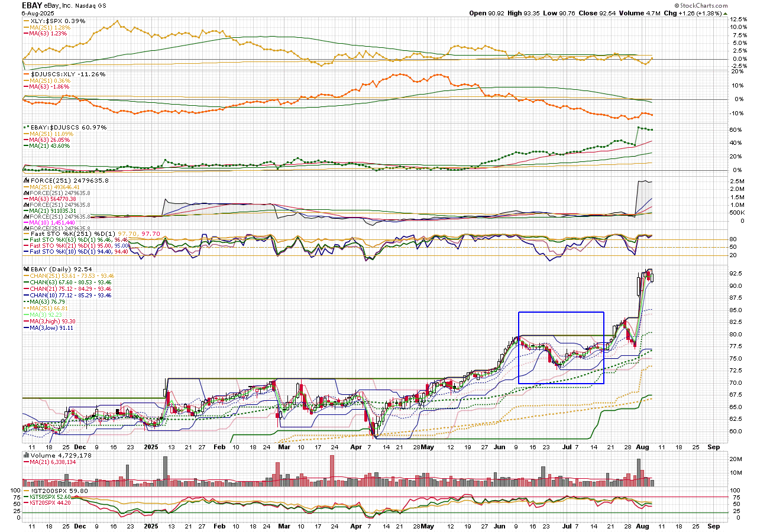Click the 'Chg +1.26 (+1.38%)' value
Screen dimensions: 757x532
click(x=693, y=13)
